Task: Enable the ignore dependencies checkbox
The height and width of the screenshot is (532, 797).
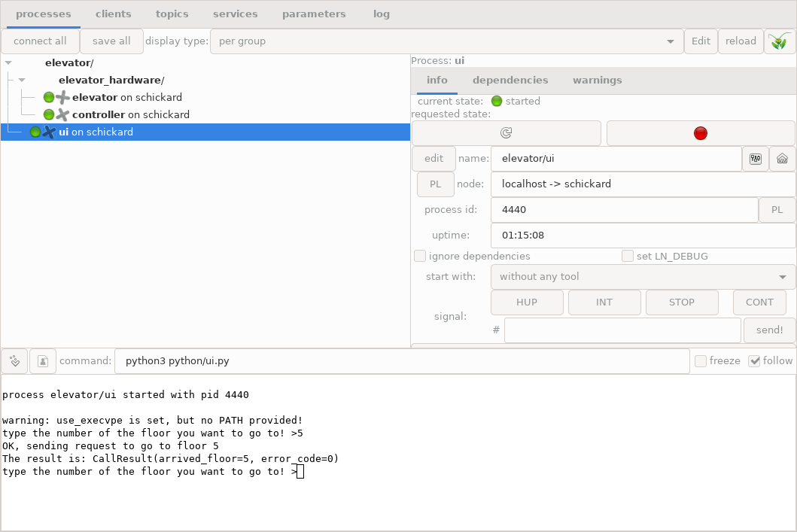Action: (420, 256)
